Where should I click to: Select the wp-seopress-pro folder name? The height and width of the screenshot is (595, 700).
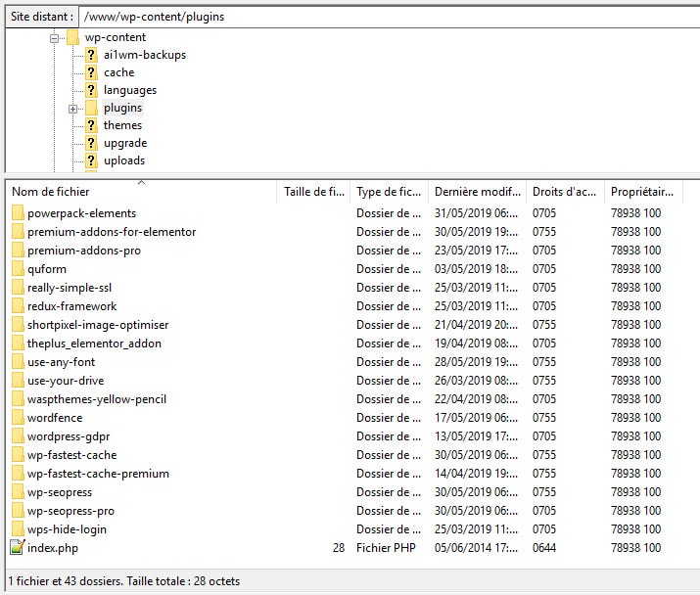click(70, 511)
